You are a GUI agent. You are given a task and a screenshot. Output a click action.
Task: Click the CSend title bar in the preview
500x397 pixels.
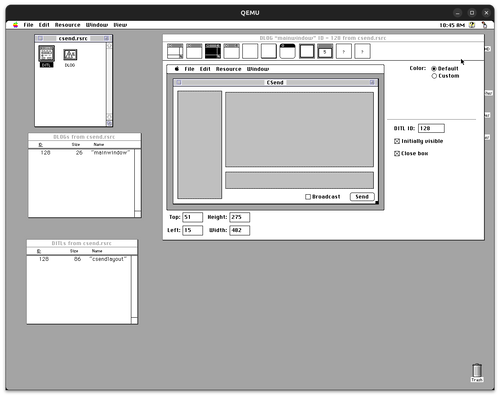[275, 82]
